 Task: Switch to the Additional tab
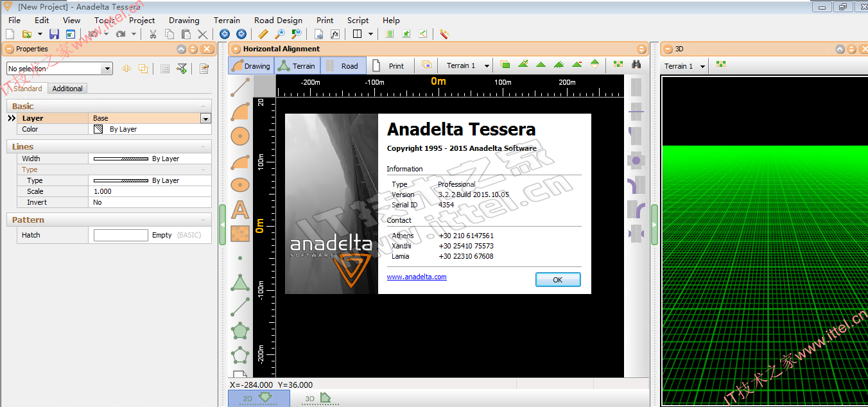pyautogui.click(x=67, y=89)
